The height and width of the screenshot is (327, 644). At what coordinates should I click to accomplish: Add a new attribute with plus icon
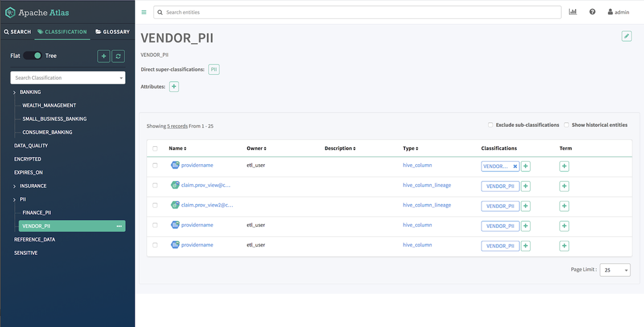(x=174, y=86)
